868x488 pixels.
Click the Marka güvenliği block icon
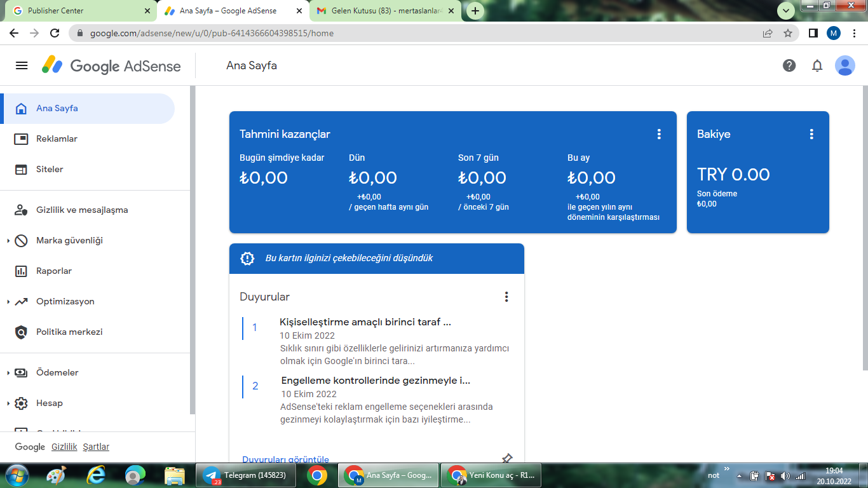pyautogui.click(x=21, y=241)
